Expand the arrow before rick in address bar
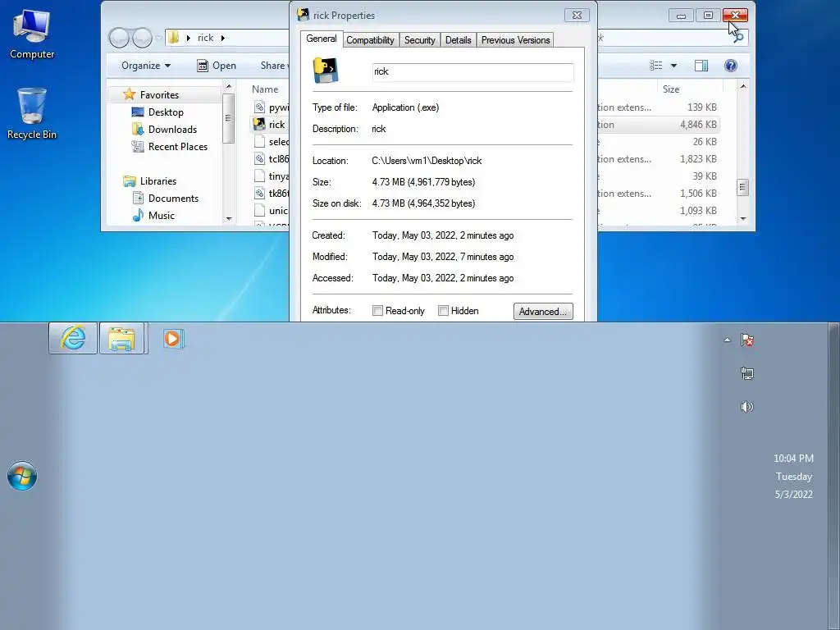Image resolution: width=840 pixels, height=630 pixels. tap(189, 38)
